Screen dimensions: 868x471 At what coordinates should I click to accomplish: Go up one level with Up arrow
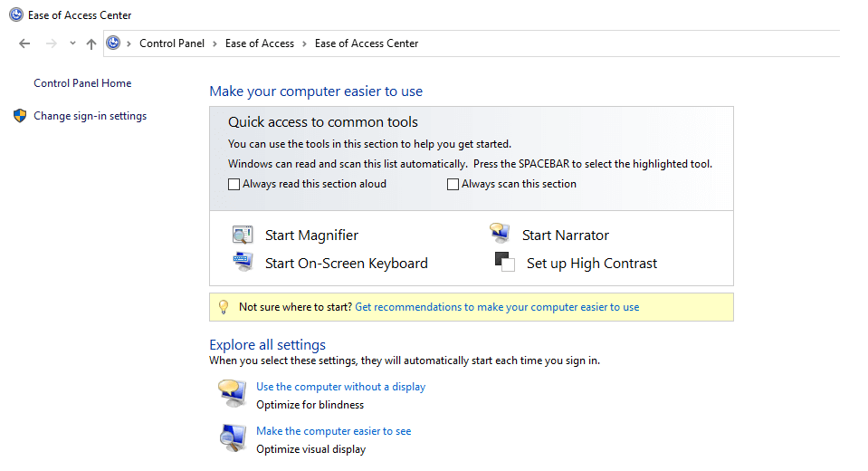tap(91, 43)
